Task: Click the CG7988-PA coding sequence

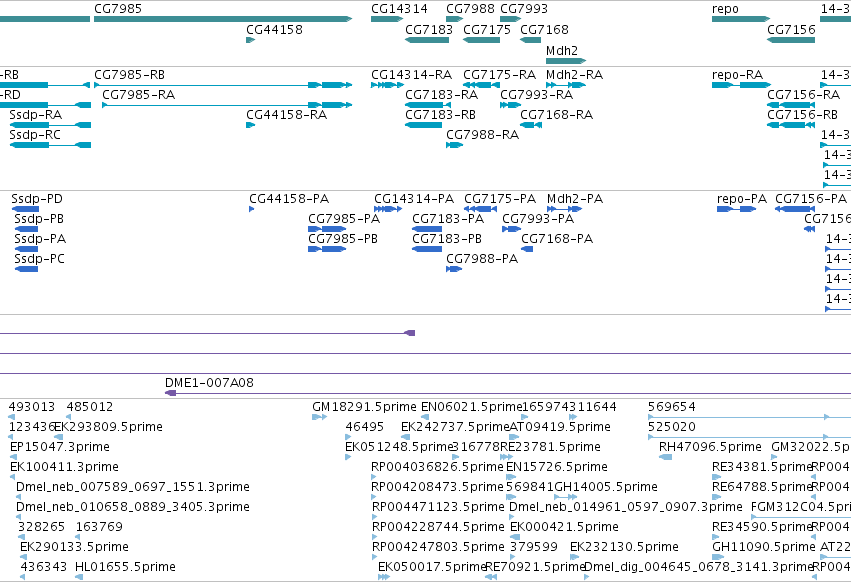Action: coord(454,269)
